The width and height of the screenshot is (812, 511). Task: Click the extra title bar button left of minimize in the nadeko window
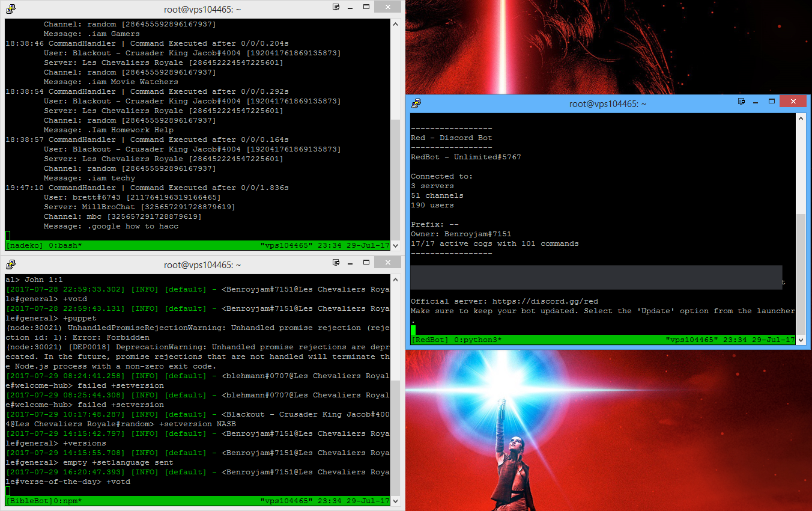point(336,8)
